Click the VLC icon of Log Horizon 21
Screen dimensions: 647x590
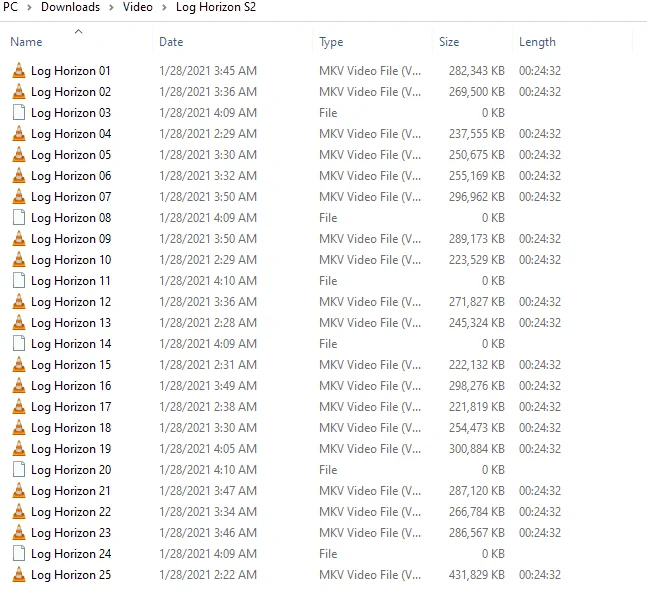click(19, 491)
